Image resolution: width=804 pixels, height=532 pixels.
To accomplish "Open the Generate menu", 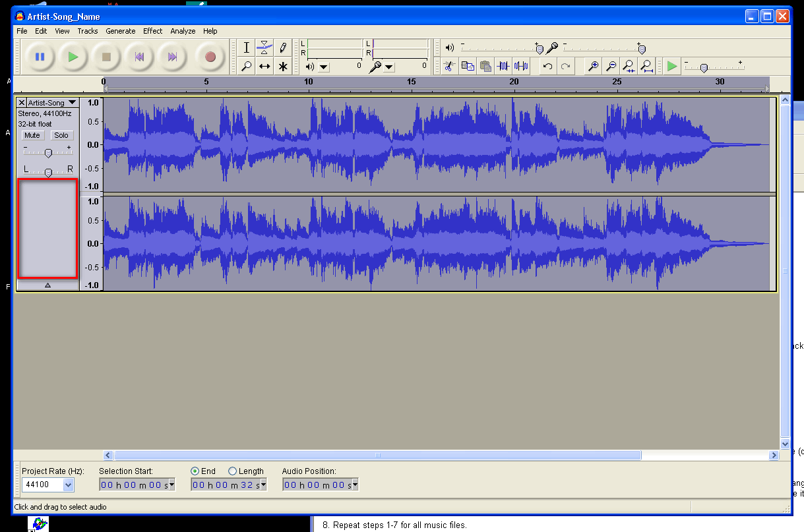I will click(x=120, y=31).
